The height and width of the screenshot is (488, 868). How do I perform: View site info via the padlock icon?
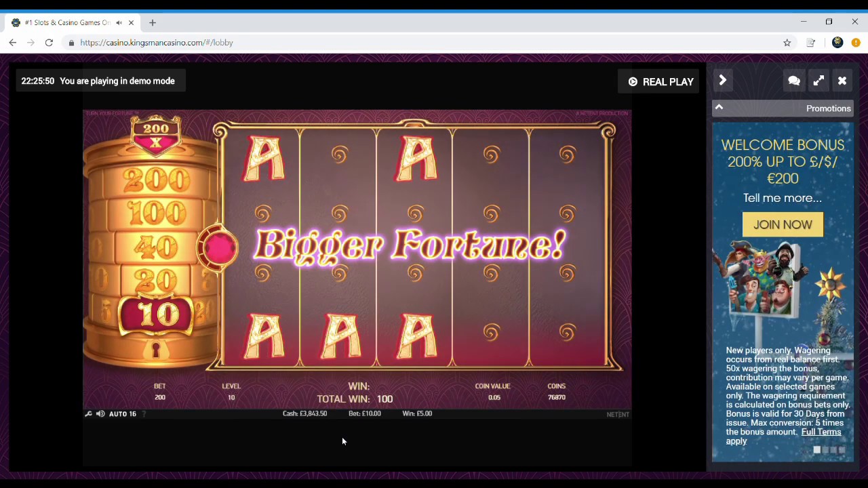click(71, 43)
